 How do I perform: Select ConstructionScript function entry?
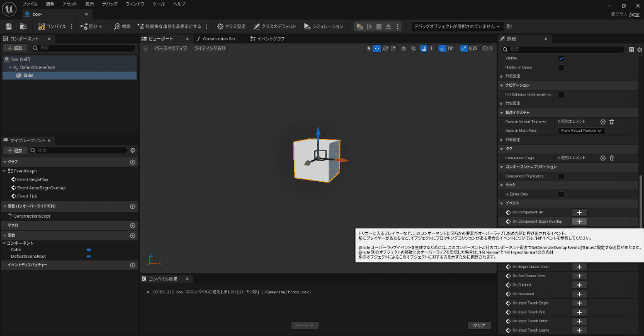tap(32, 216)
